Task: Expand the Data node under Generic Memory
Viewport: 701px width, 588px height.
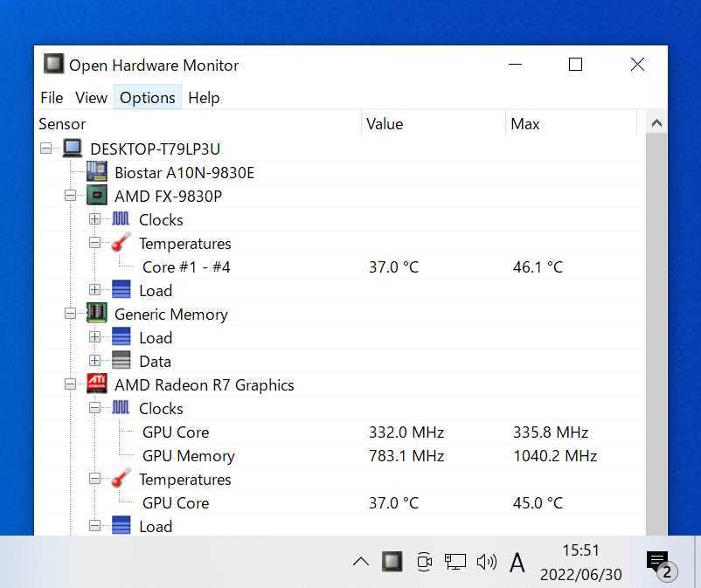Action: pos(94,361)
